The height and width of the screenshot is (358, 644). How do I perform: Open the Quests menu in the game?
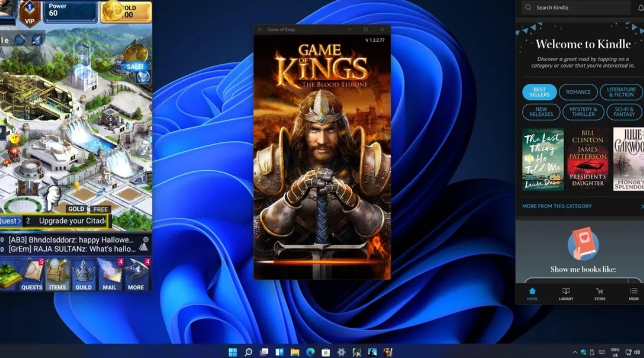click(32, 275)
